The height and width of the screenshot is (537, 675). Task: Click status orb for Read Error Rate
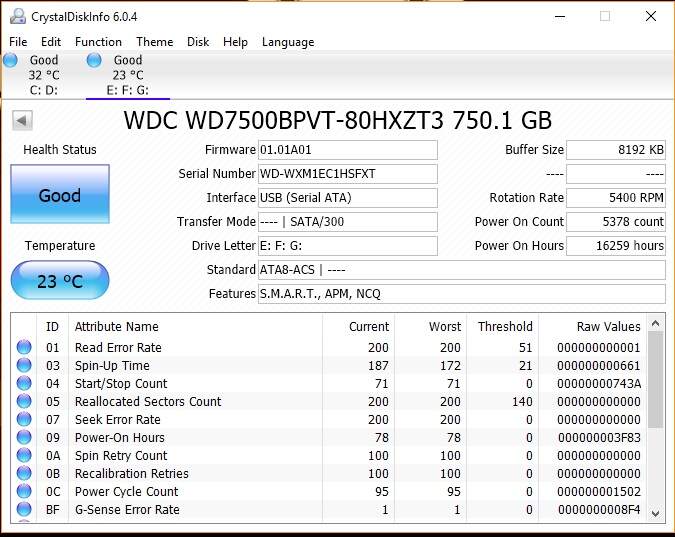[23, 348]
